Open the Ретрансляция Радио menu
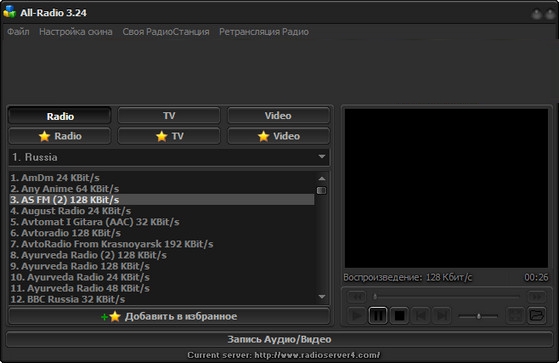 tap(264, 32)
